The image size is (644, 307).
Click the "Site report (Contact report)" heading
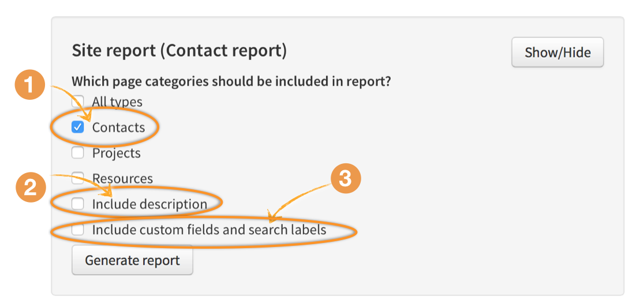coord(179,50)
